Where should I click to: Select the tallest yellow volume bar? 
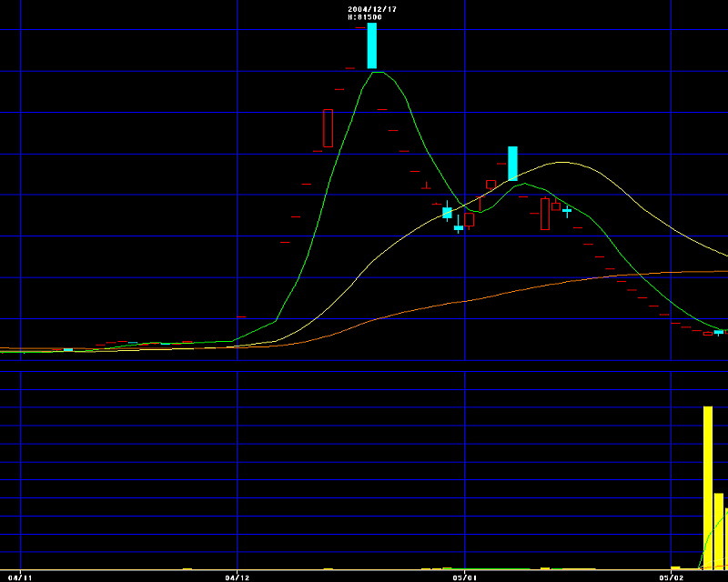(x=707, y=487)
